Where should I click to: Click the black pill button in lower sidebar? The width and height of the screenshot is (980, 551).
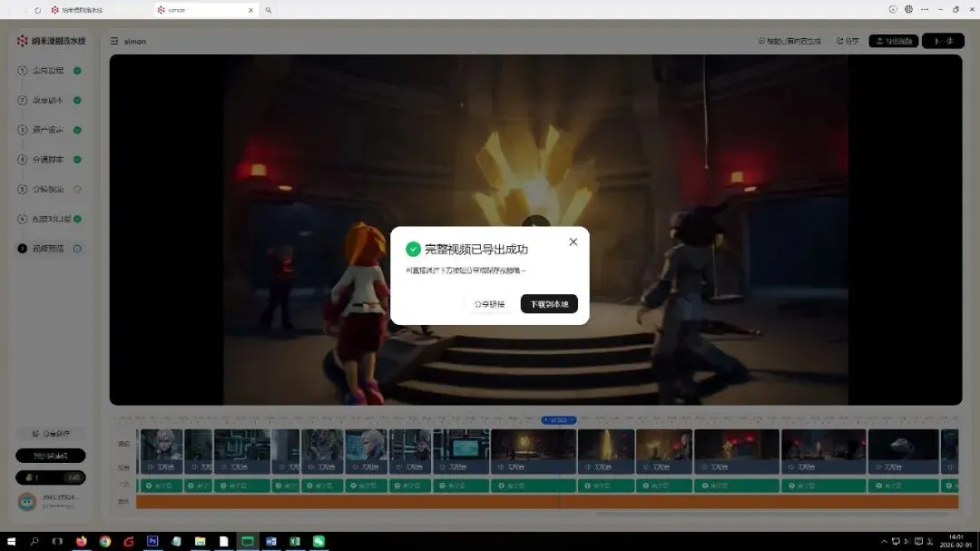51,456
